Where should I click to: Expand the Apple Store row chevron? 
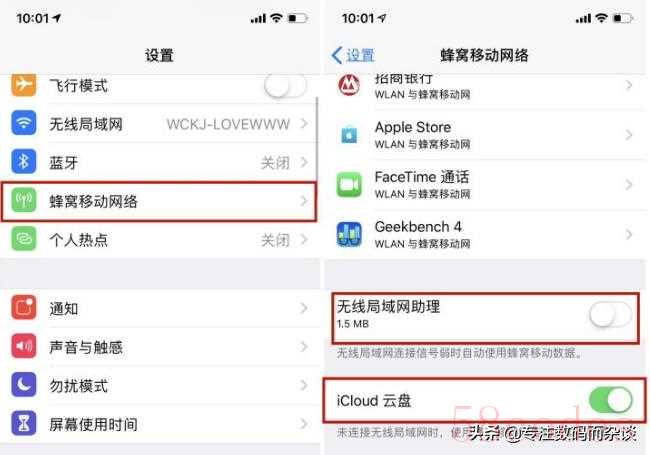coord(629,135)
